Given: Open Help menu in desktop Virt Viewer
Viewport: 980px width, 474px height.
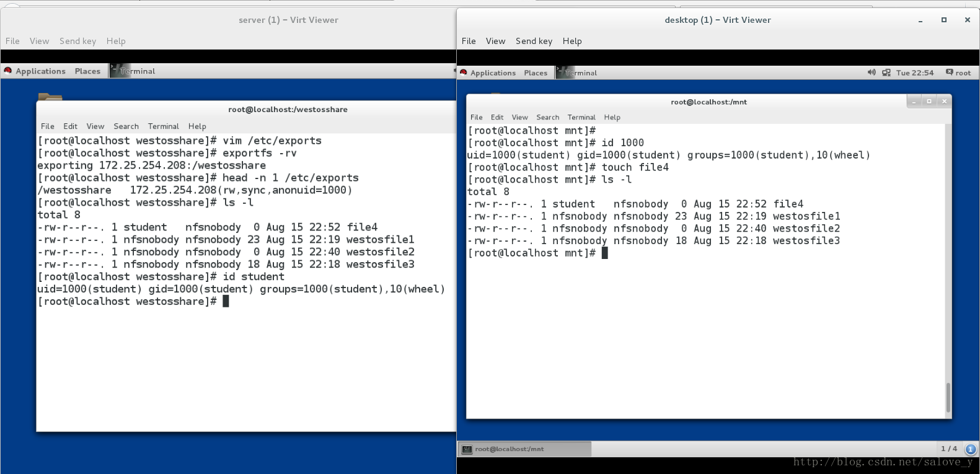Looking at the screenshot, I should [572, 41].
